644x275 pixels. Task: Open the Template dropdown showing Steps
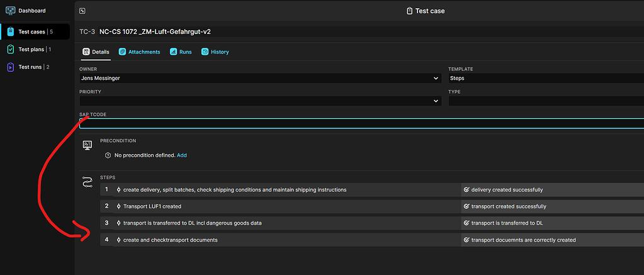(546, 78)
